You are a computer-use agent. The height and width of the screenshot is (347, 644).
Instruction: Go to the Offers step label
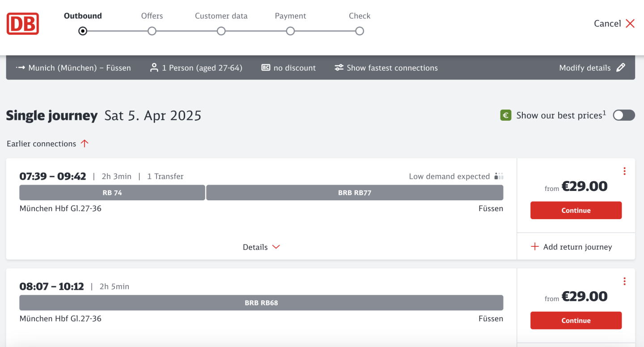coord(152,16)
